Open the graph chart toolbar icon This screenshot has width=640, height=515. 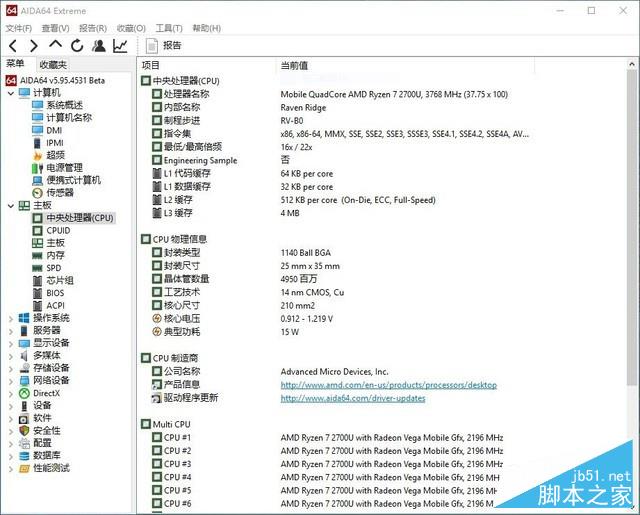point(120,45)
